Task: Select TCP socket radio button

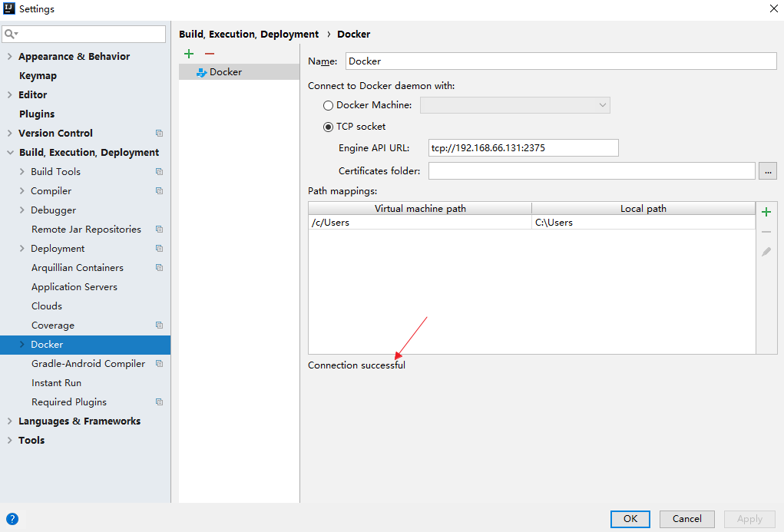Action: [328, 127]
